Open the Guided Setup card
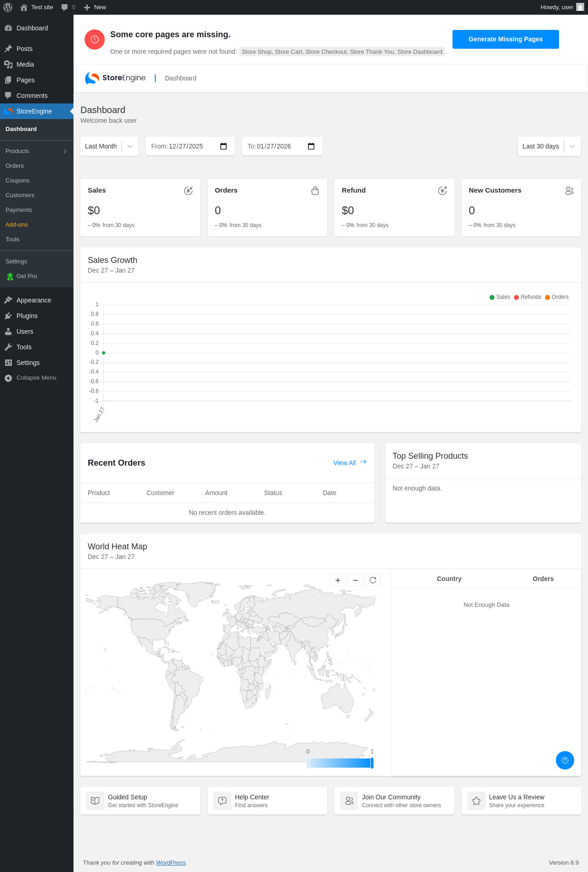 [x=140, y=801]
